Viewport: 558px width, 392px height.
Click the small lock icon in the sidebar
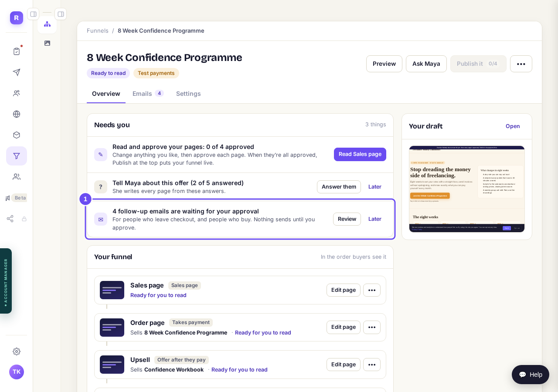pyautogui.click(x=24, y=219)
